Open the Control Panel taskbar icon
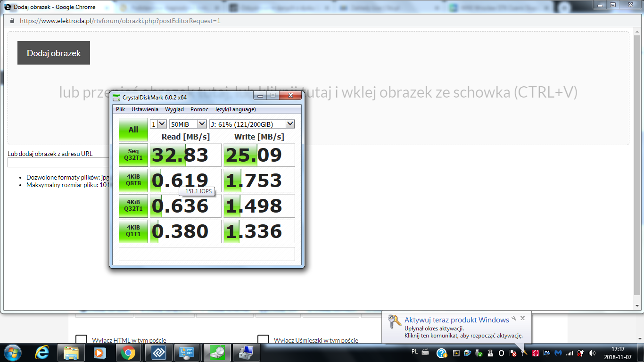The height and width of the screenshot is (362, 644). point(187,353)
